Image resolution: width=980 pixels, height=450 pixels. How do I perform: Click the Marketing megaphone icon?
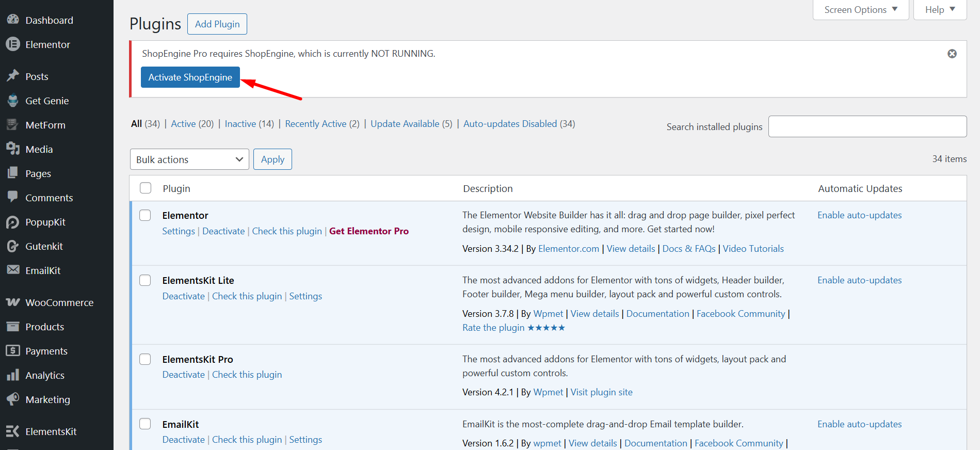(x=13, y=399)
